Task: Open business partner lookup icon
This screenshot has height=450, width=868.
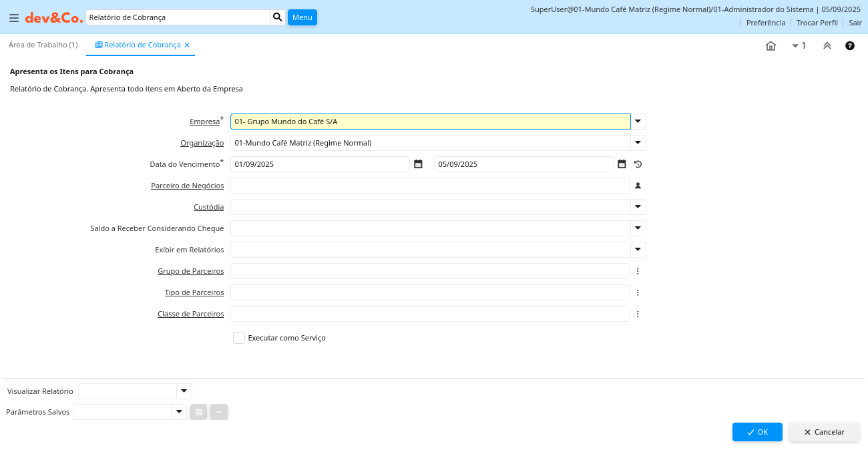Action: 638,186
